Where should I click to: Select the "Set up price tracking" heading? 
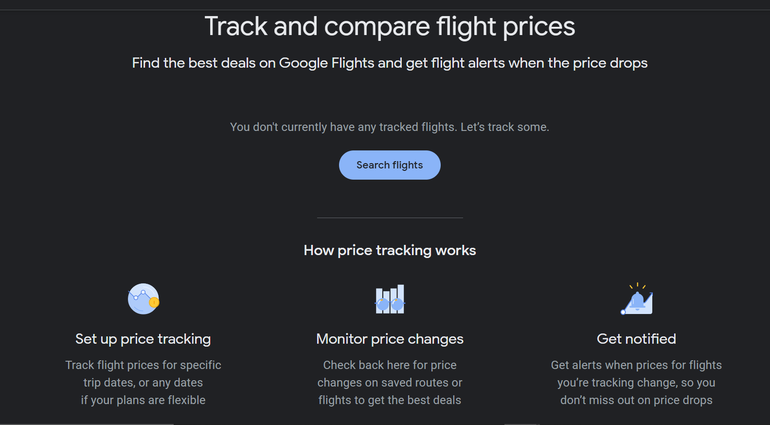coord(143,339)
